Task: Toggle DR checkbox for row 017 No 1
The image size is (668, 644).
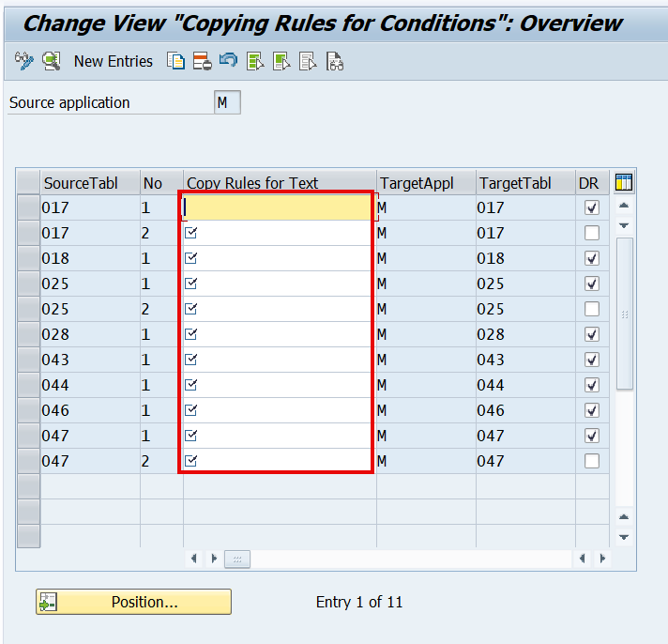Action: (x=592, y=207)
